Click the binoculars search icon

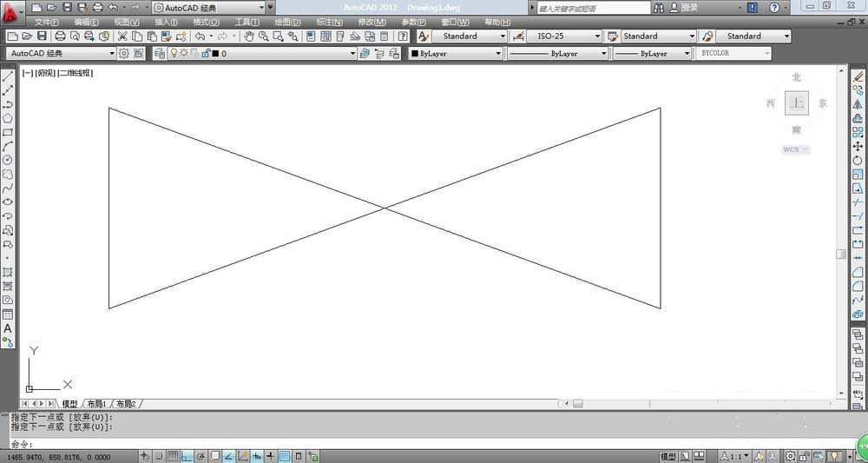point(659,7)
